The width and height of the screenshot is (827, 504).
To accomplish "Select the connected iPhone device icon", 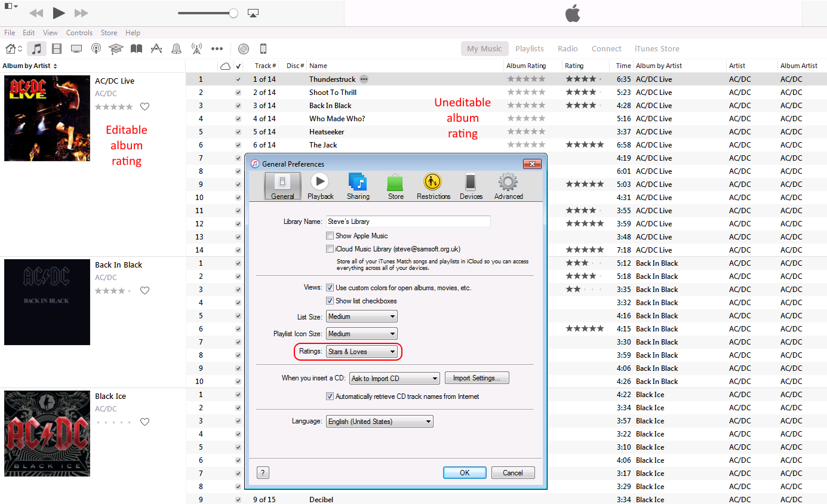I will pyautogui.click(x=263, y=49).
